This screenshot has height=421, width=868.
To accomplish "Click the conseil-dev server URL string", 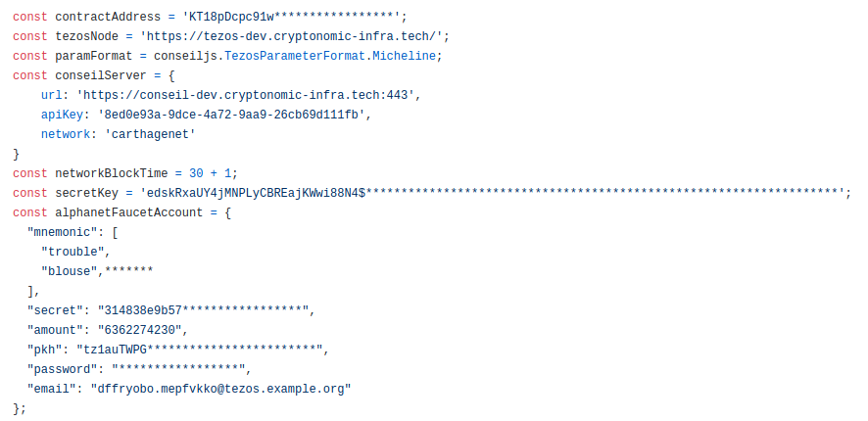I will 245,95.
